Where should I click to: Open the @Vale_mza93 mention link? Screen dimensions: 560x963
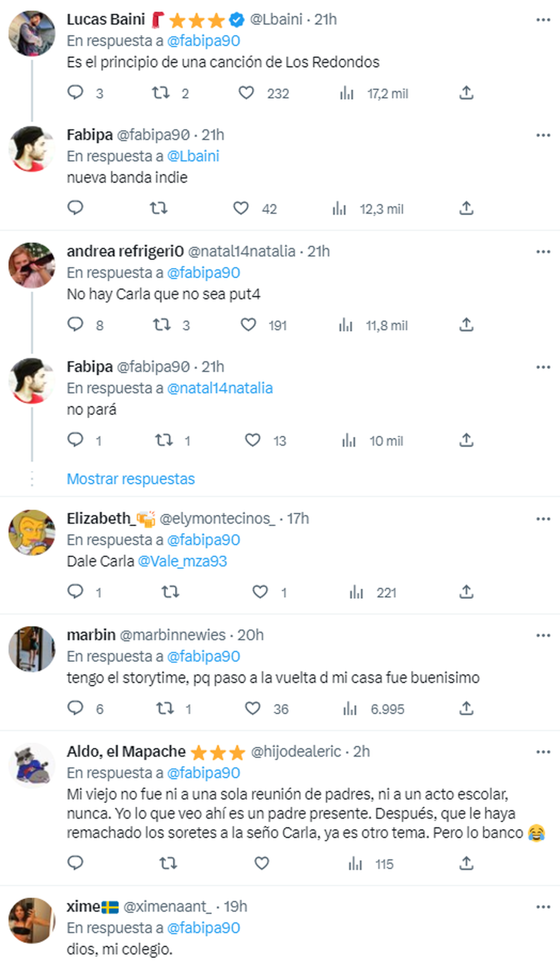point(182,561)
